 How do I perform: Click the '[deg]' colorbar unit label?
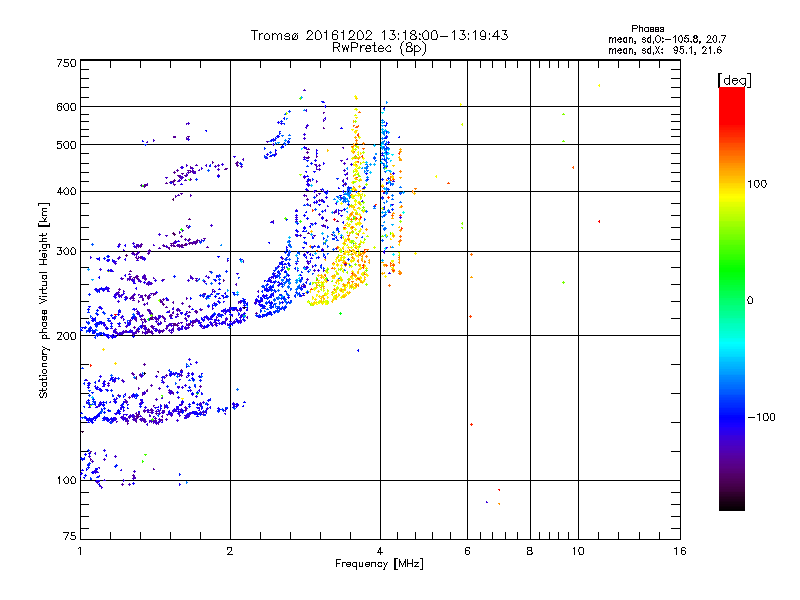click(734, 80)
